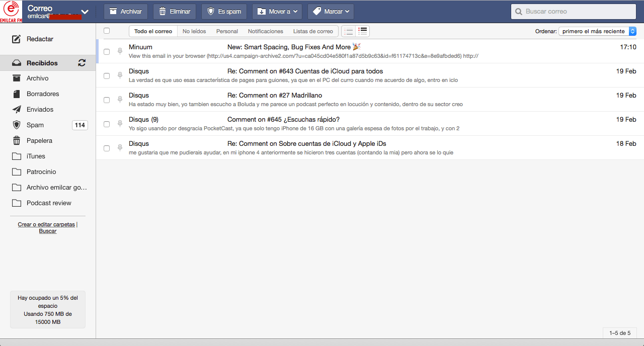Switch to compact list view
This screenshot has width=644, height=346.
pos(348,31)
